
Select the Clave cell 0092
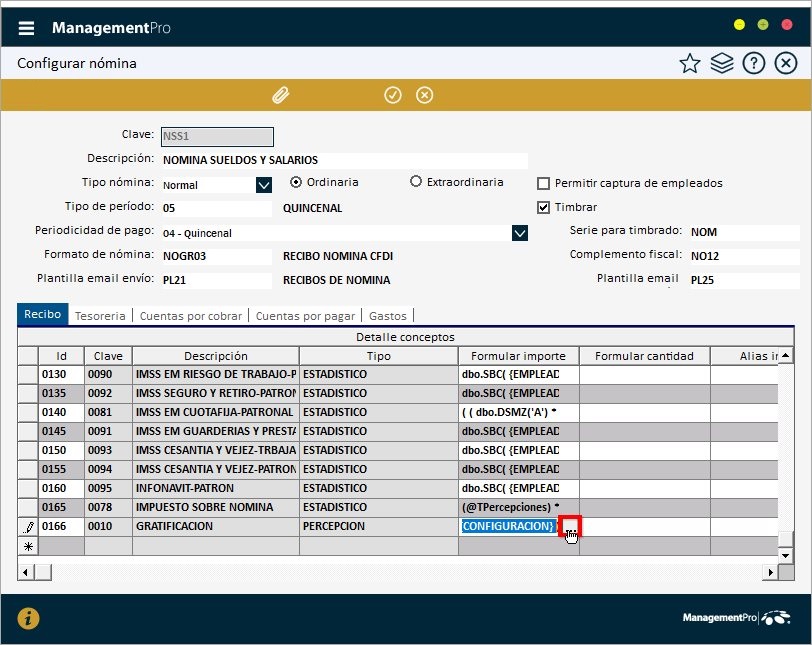[108, 393]
